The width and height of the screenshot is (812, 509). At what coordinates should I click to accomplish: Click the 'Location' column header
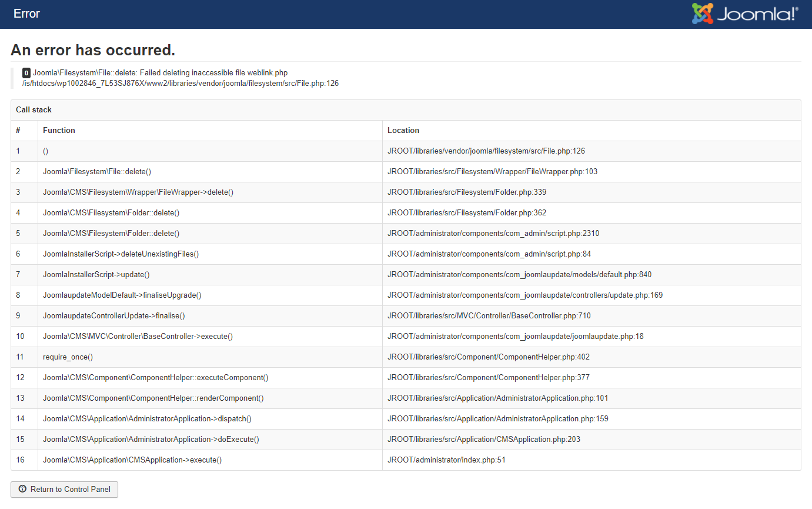pos(592,131)
